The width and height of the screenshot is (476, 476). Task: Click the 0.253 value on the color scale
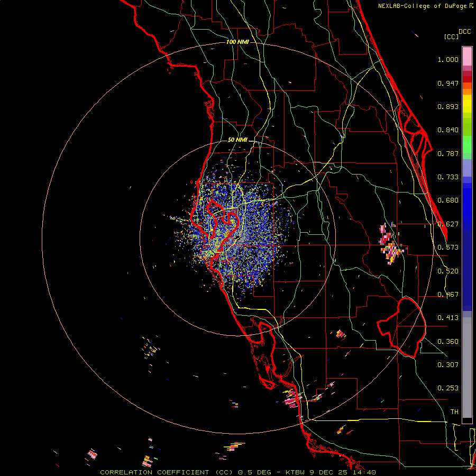[448, 388]
